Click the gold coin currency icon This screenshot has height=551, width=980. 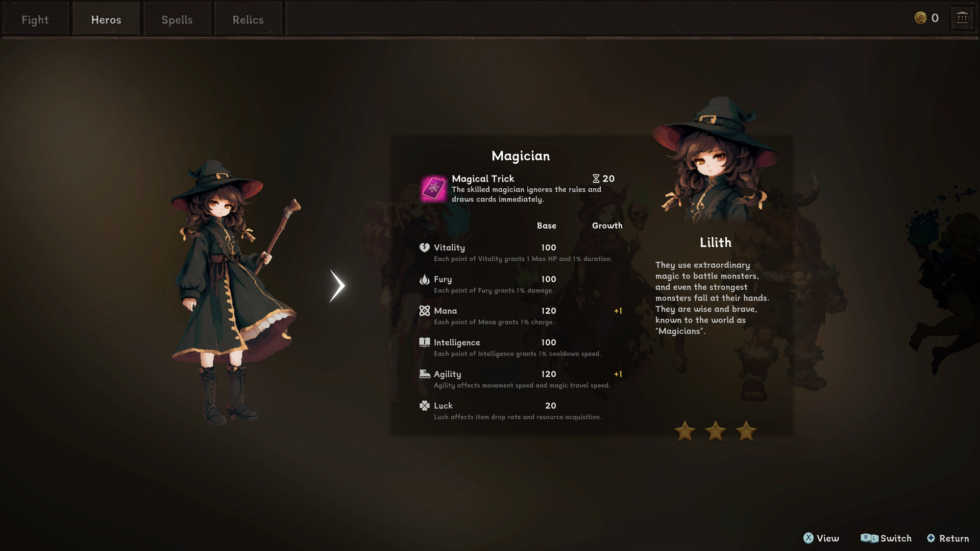920,18
